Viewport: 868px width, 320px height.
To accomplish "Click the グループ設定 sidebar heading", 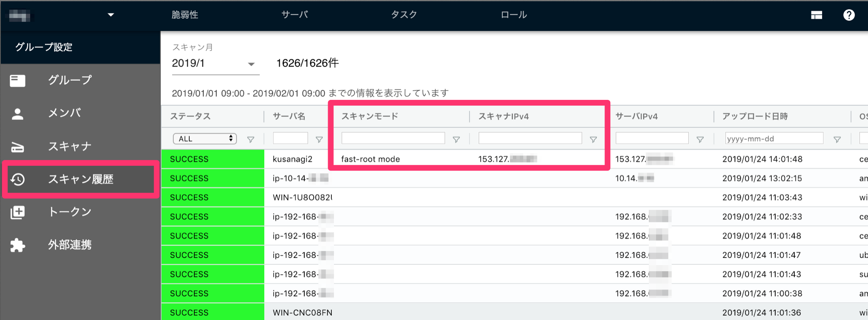I will point(44,47).
